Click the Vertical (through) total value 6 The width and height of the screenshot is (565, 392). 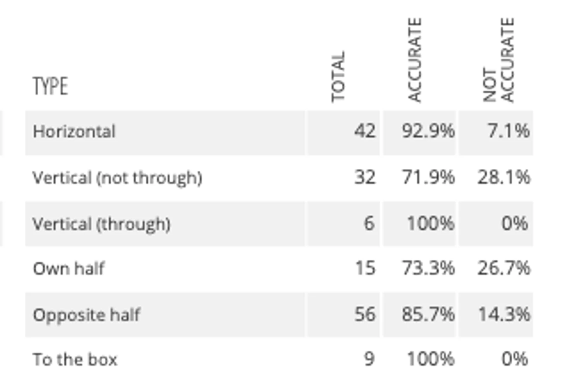click(x=369, y=223)
